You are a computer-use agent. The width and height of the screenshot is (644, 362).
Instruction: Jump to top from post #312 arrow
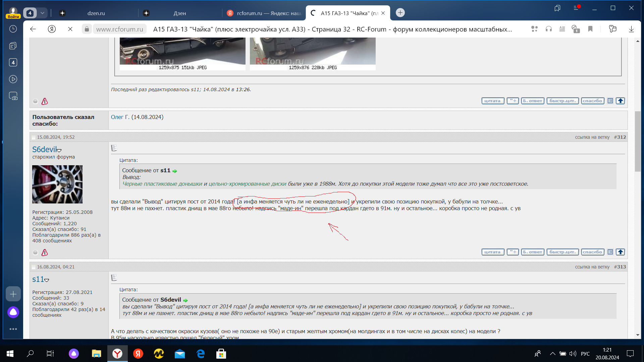[x=620, y=252]
